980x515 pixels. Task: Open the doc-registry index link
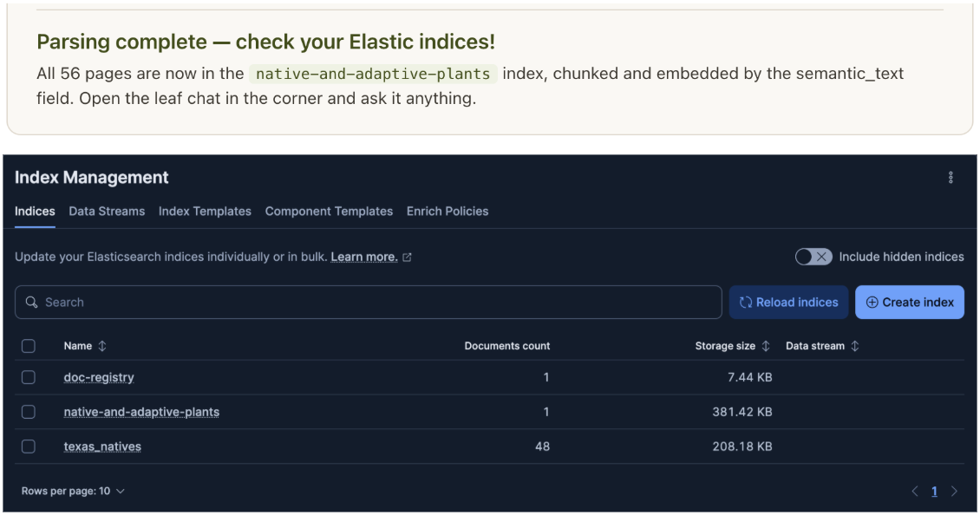point(99,377)
